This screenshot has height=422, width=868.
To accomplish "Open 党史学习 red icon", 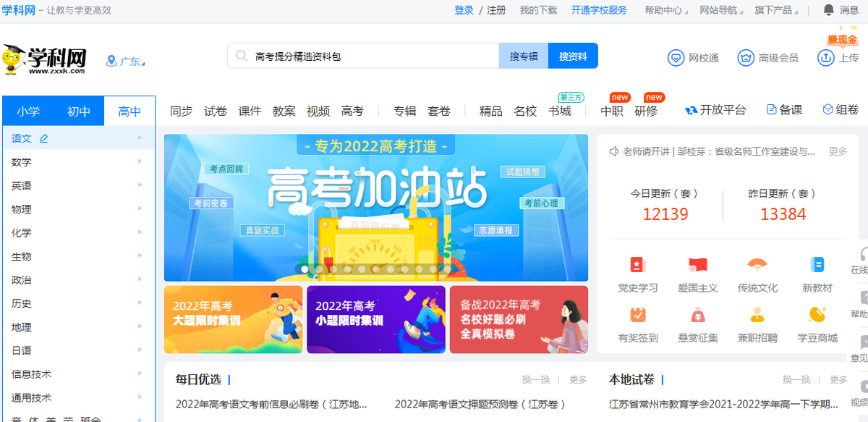I will [x=637, y=264].
